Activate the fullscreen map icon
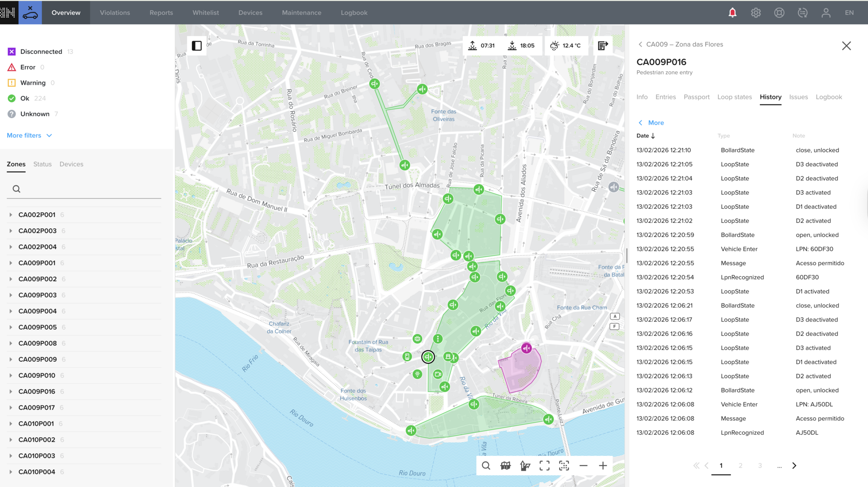The image size is (868, 487). tap(545, 466)
